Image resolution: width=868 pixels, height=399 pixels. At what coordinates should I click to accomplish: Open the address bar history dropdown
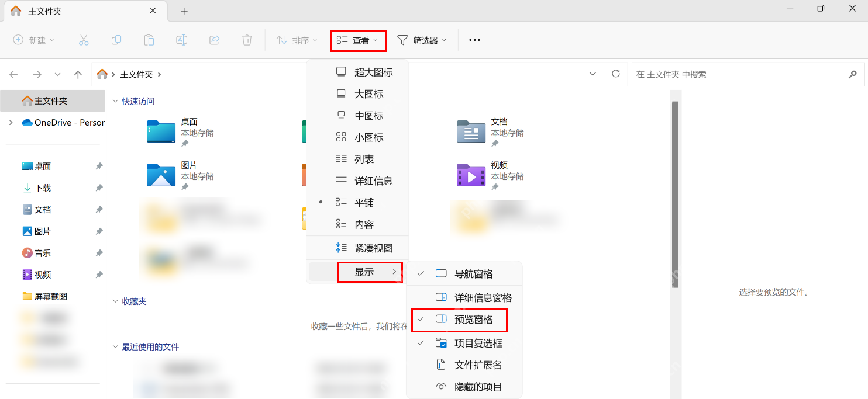pyautogui.click(x=593, y=74)
